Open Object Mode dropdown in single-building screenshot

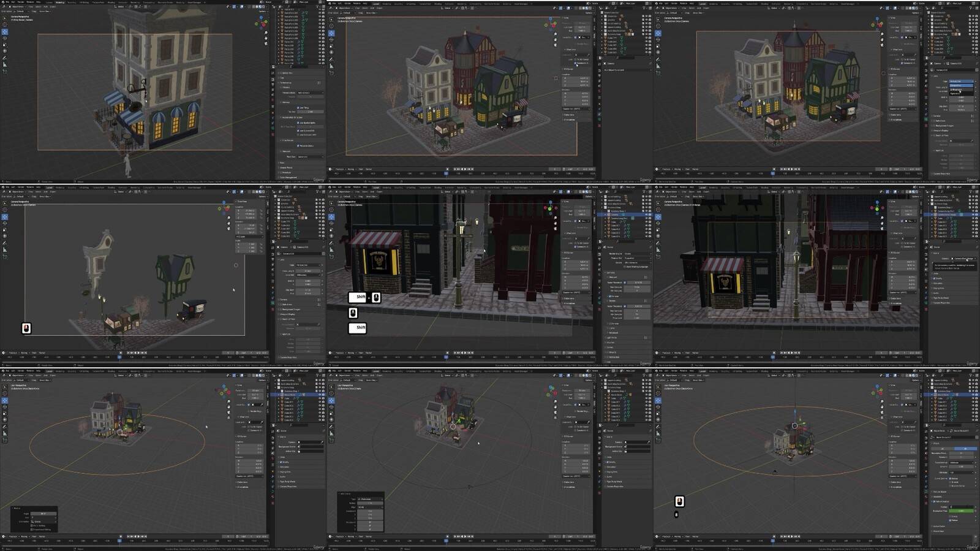pos(18,7)
